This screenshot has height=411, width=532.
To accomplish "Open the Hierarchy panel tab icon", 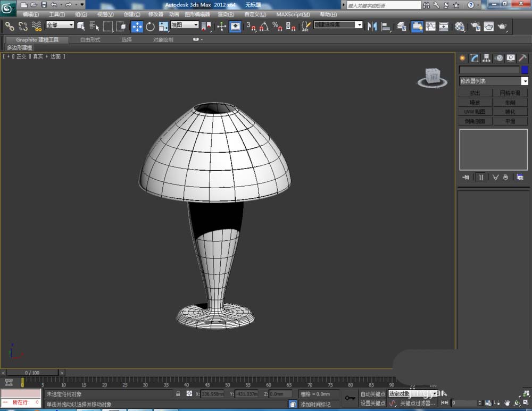I will [x=486, y=58].
